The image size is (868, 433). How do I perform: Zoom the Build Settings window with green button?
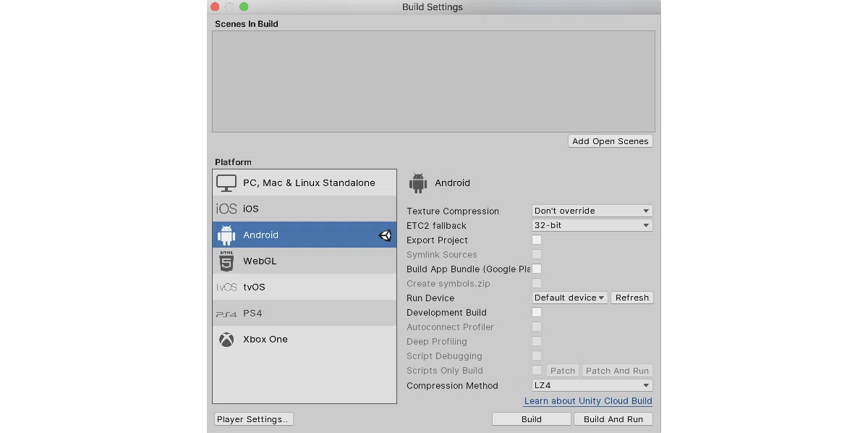(244, 7)
